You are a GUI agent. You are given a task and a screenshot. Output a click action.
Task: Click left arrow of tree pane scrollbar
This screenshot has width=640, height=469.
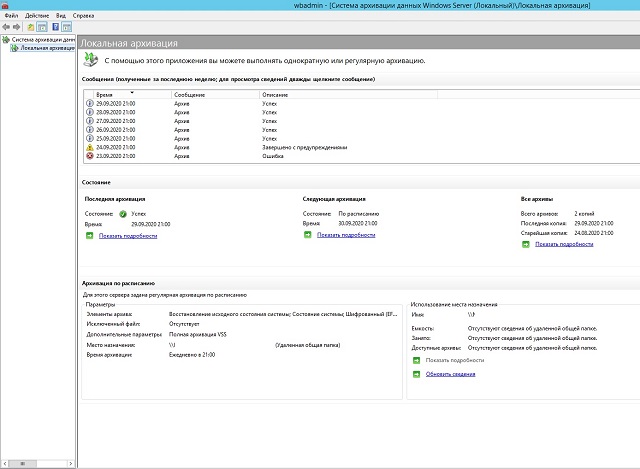[x=5, y=464]
